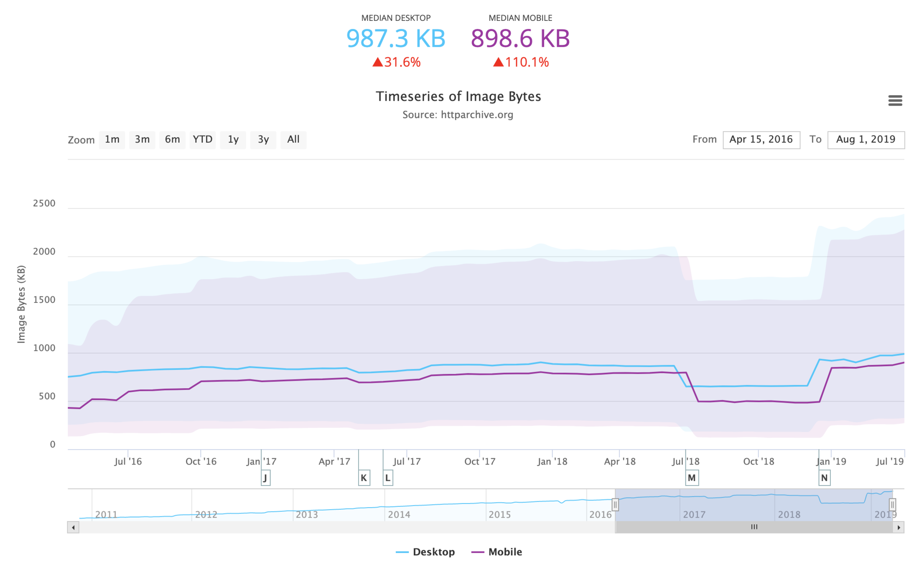Set zoom range to 3m
Viewport: 924px width, 564px height.
click(x=142, y=140)
